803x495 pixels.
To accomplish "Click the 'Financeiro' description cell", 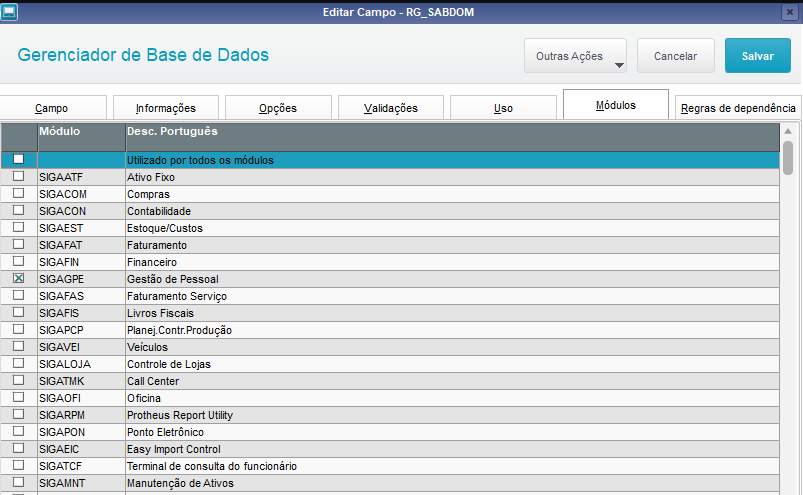I will (x=453, y=262).
